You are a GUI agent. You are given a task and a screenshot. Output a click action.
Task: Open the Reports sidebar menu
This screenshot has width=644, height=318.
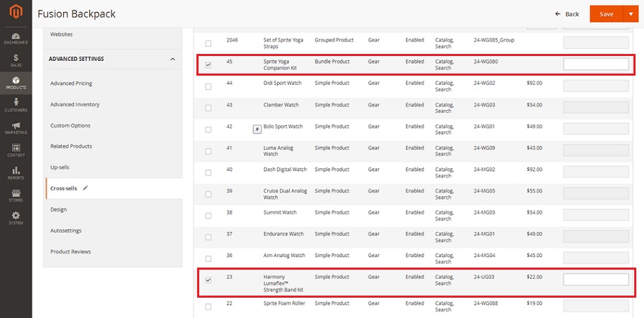pyautogui.click(x=15, y=173)
